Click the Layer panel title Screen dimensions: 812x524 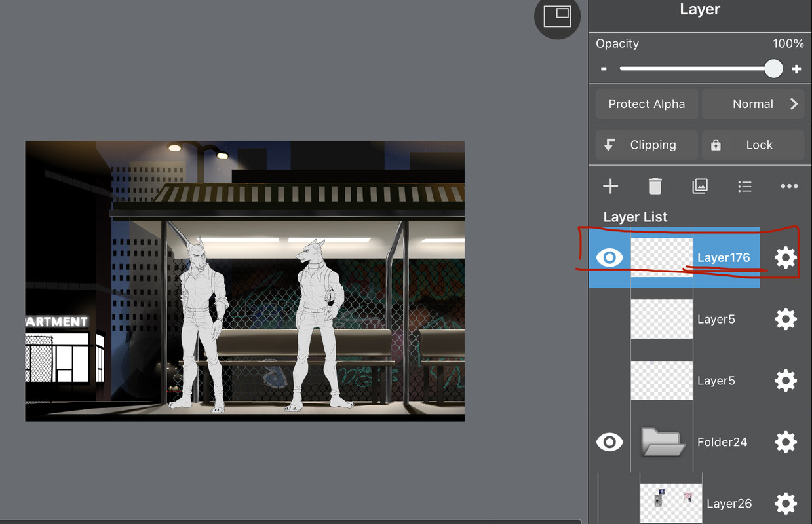[x=700, y=9]
